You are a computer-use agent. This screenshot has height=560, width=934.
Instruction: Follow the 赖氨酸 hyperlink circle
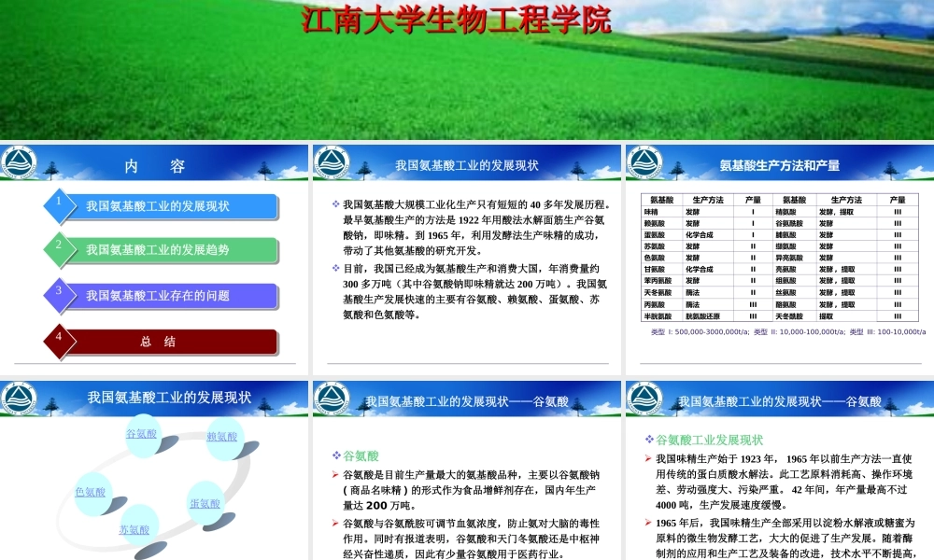click(x=222, y=437)
